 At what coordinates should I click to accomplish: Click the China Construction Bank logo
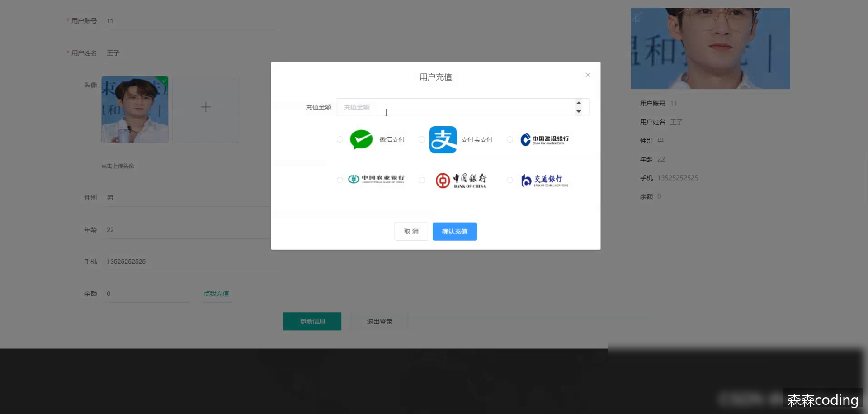tap(544, 139)
